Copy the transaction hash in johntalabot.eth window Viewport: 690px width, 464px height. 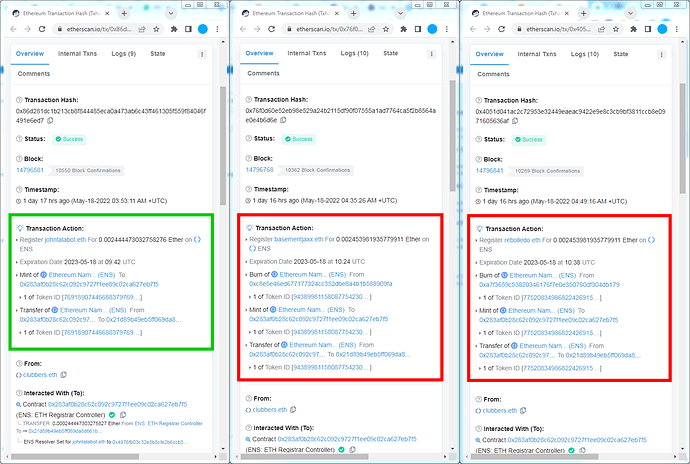[x=50, y=121]
